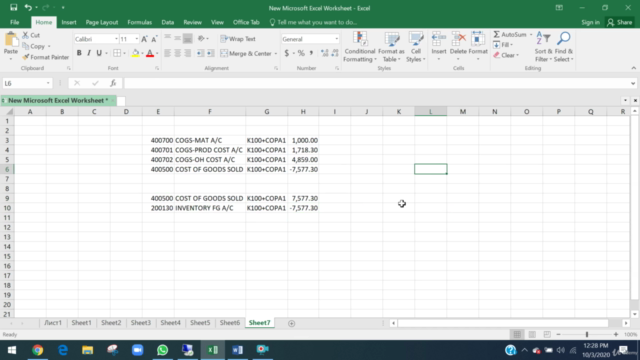Select cell containing 1,718.30

click(303, 150)
